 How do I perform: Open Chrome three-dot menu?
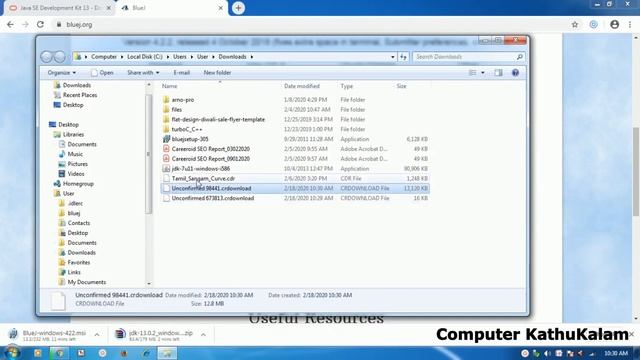[x=630, y=24]
